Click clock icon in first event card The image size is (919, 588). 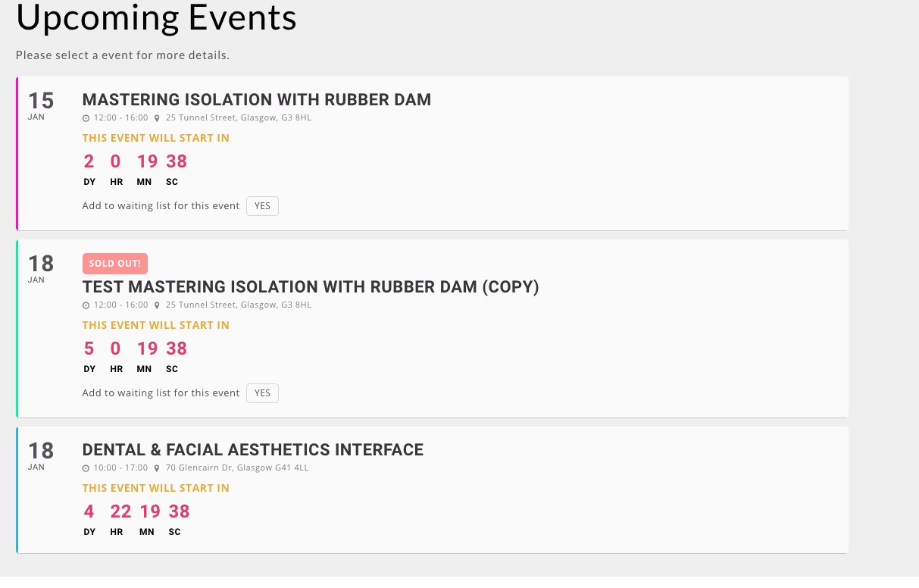coord(86,118)
